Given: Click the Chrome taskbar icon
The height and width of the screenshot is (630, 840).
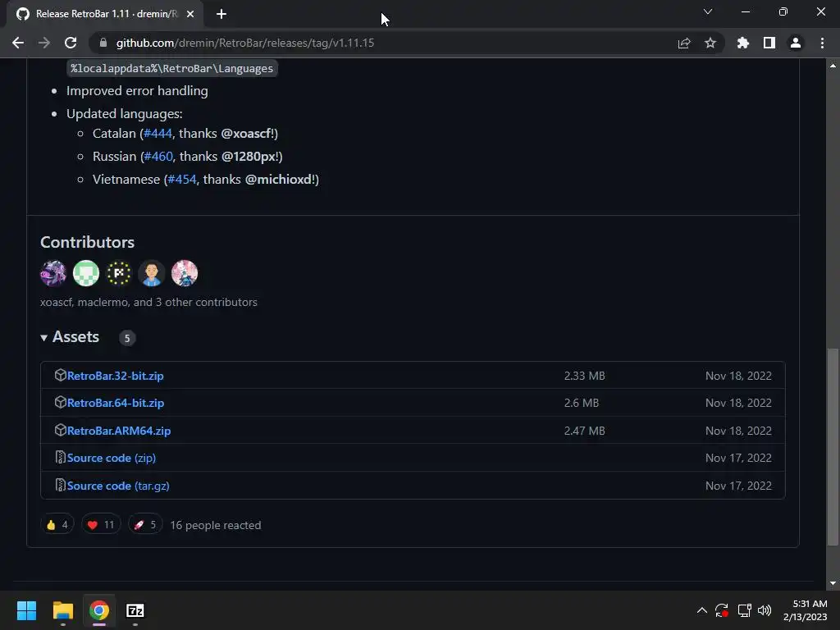Looking at the screenshot, I should click(99, 610).
